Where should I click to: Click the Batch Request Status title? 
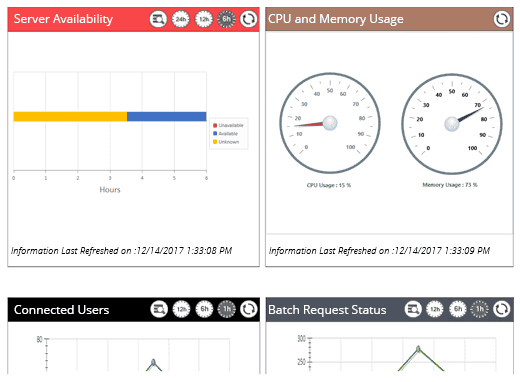coord(327,310)
